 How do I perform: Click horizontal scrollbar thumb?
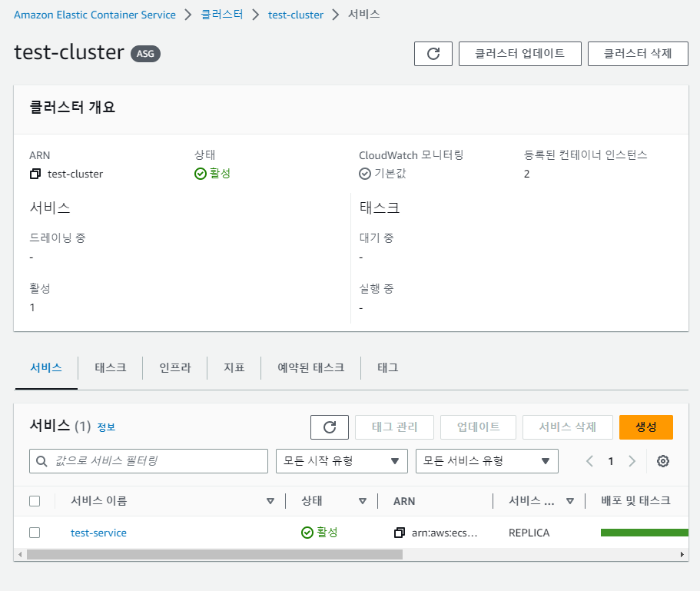[214, 554]
